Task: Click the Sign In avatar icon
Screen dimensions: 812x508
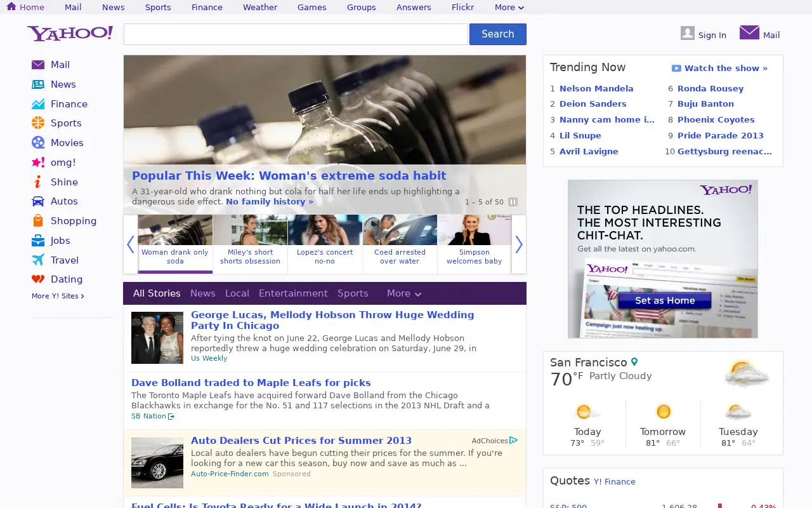Action: click(688, 33)
